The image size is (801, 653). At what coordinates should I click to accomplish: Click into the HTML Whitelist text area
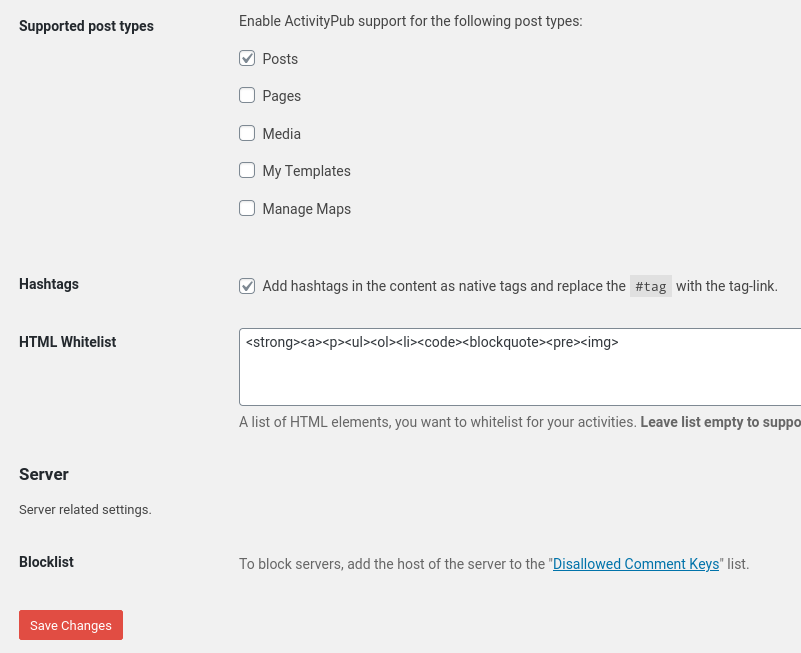pyautogui.click(x=520, y=367)
